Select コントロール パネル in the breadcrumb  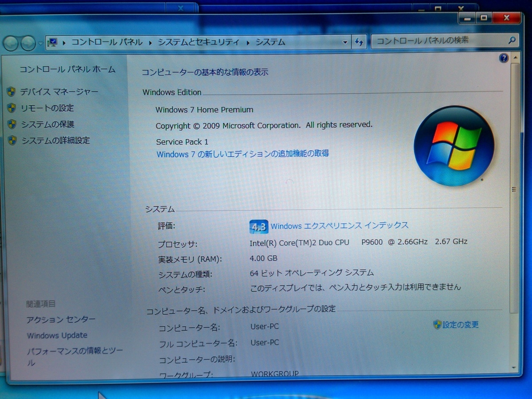click(106, 42)
